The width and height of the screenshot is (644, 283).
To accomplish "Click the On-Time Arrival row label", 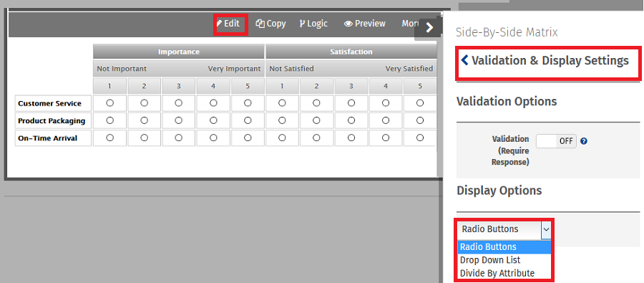I will point(48,138).
